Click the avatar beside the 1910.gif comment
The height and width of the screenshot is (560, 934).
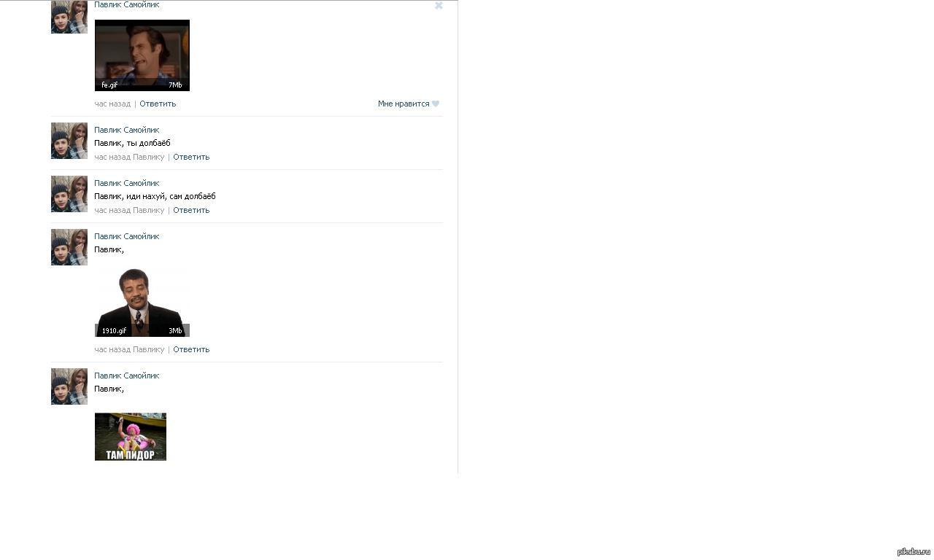pyautogui.click(x=69, y=247)
